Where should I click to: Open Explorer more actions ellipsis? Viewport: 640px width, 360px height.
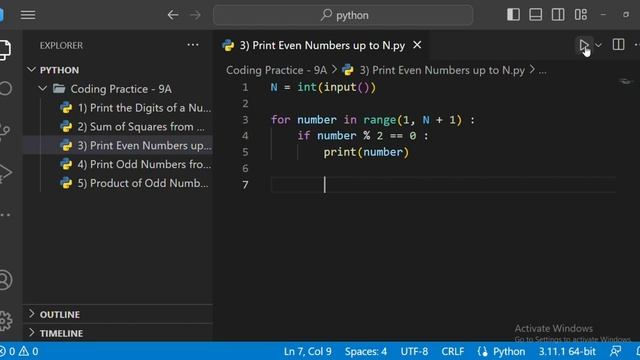[x=193, y=45]
